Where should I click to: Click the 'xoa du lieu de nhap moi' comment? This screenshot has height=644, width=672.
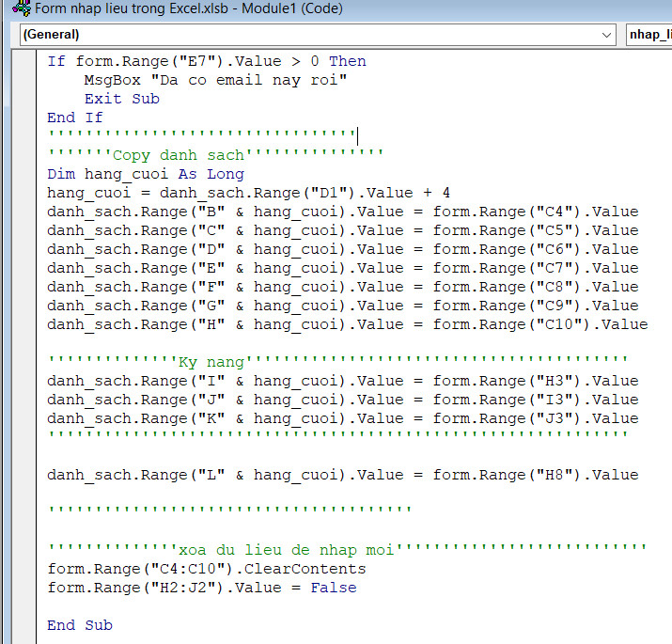tap(347, 550)
